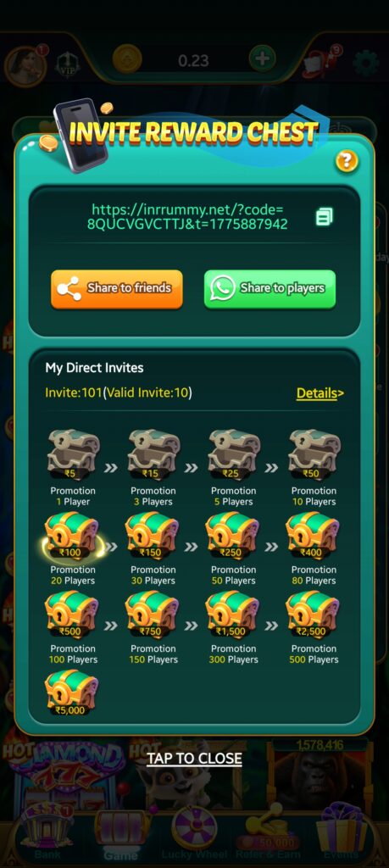The width and height of the screenshot is (389, 868).
Task: Tap the ₹400 chest for 80 players
Action: pos(314,536)
